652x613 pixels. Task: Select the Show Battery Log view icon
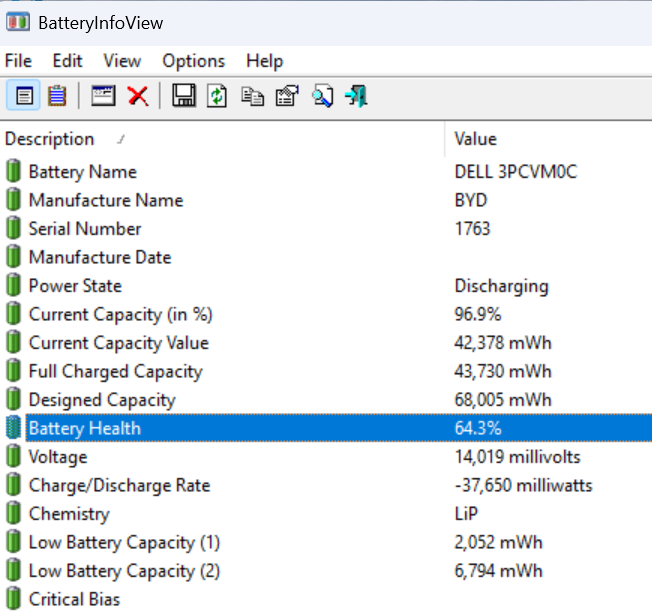(57, 96)
